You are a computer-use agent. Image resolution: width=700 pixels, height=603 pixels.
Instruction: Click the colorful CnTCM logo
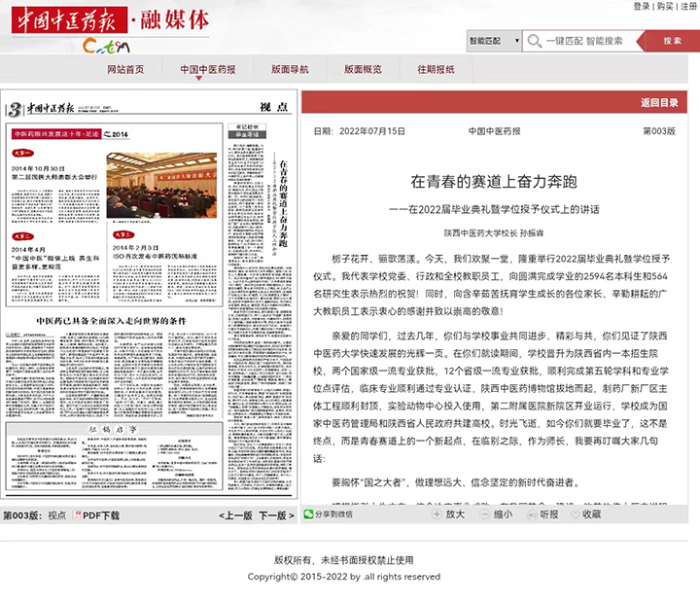[x=106, y=46]
